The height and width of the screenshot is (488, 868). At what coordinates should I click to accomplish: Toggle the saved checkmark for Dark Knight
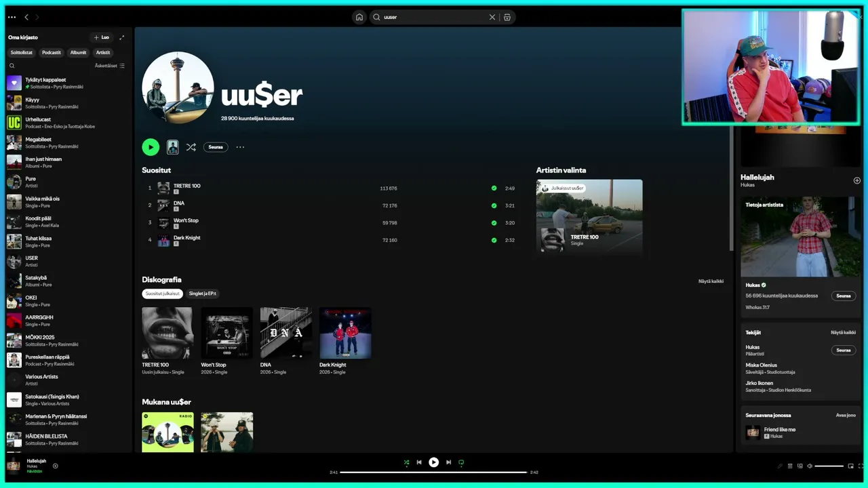494,240
